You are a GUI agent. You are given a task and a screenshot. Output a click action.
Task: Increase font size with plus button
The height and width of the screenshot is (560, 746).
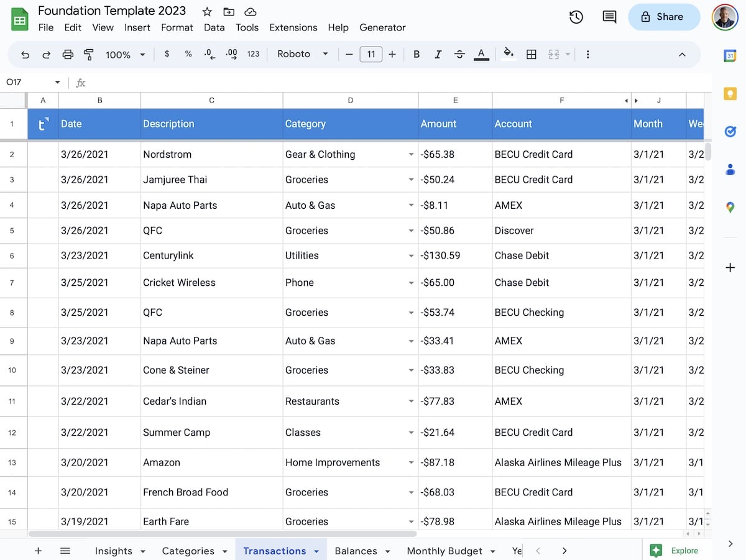tap(392, 55)
